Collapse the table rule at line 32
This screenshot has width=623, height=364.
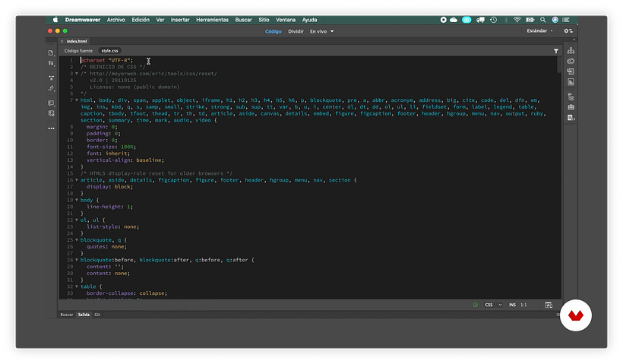tap(77, 286)
